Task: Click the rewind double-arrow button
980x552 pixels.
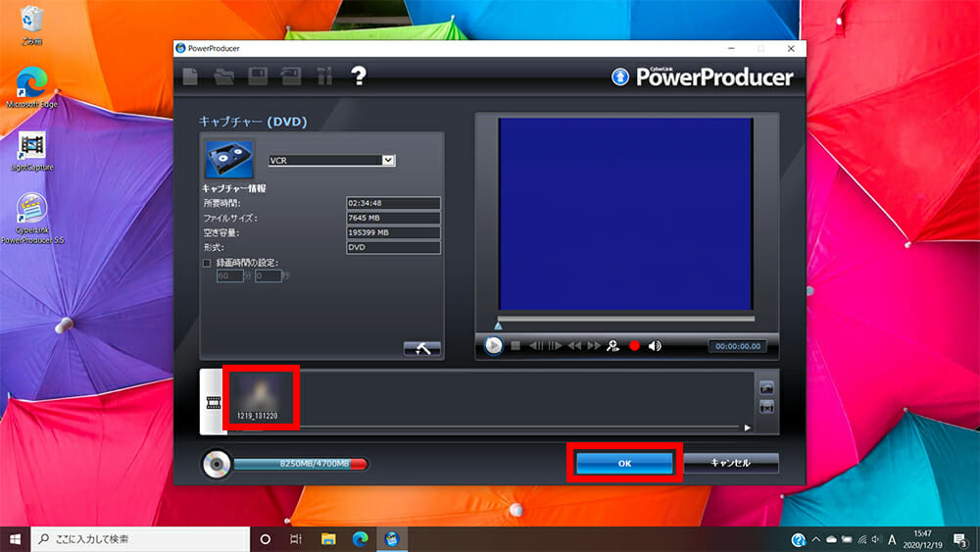Action: (x=574, y=346)
